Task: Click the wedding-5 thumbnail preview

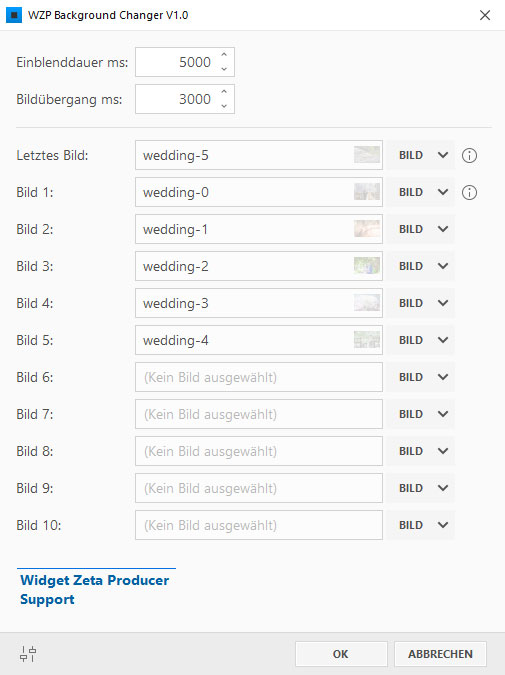Action: click(367, 155)
